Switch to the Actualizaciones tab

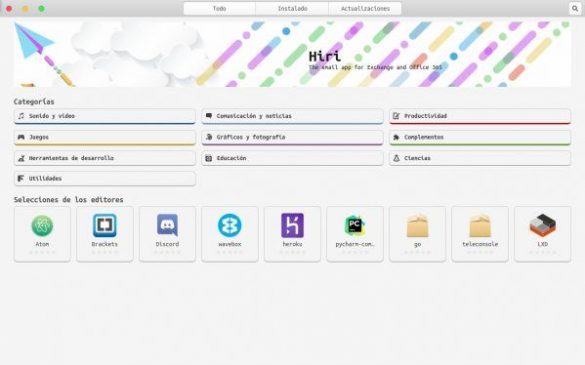point(365,8)
